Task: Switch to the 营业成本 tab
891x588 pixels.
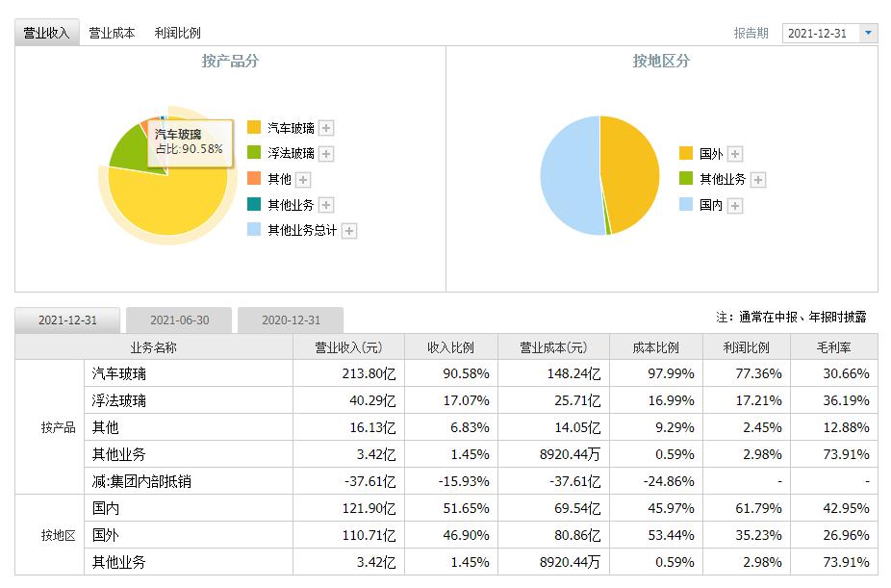Action: pyautogui.click(x=112, y=33)
